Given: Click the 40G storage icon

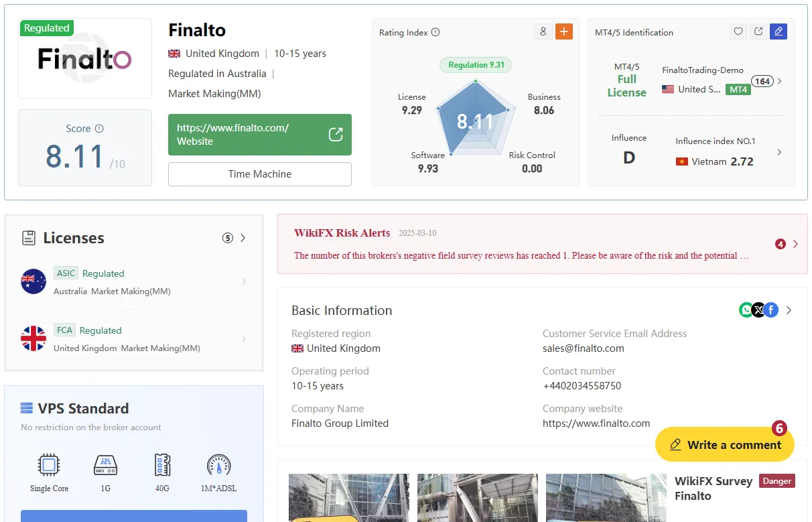Looking at the screenshot, I should coord(162,464).
